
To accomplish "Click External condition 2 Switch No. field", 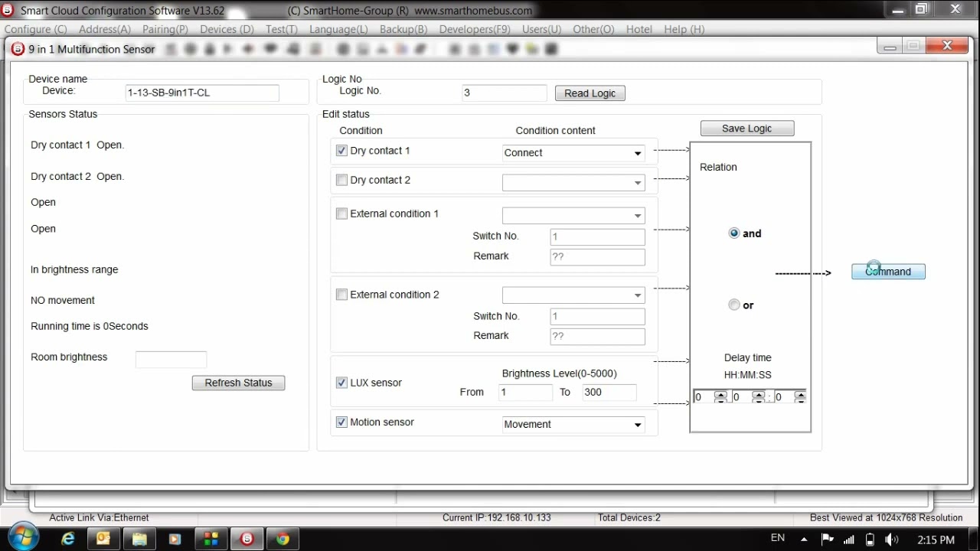I will click(x=597, y=316).
